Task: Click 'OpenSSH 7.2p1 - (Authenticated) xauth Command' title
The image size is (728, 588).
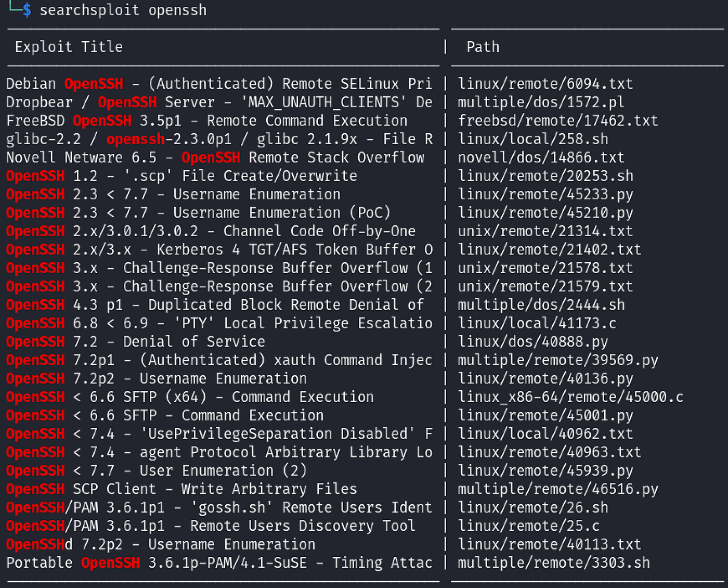Action: 219,360
